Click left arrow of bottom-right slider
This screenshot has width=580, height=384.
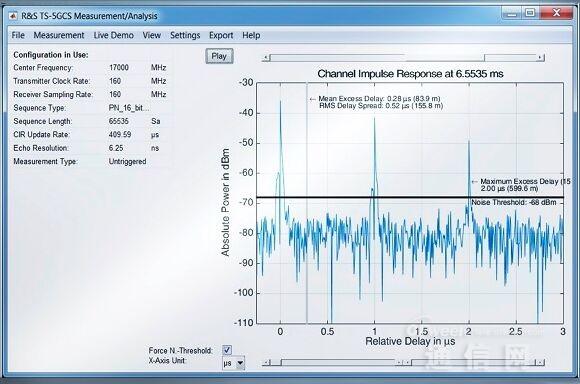point(407,363)
